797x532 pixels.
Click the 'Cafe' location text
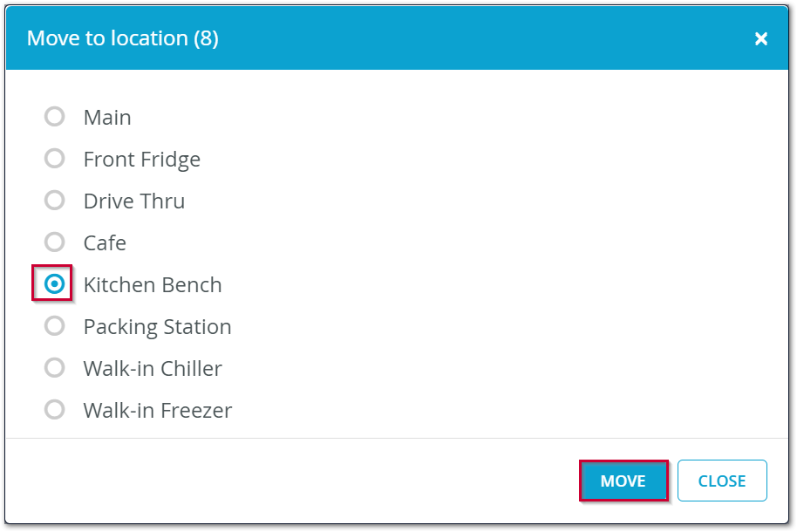pos(105,242)
